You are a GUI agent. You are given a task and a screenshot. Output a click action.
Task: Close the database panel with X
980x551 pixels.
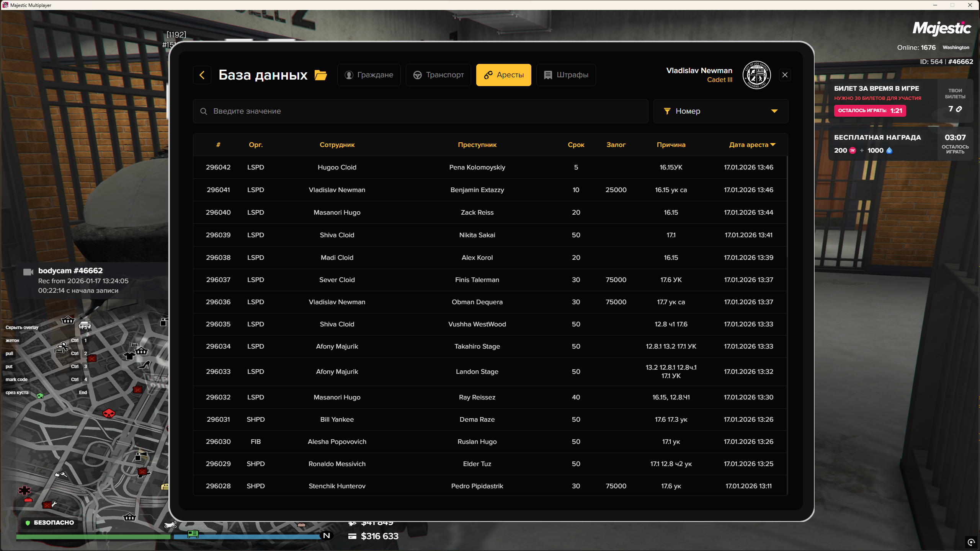tap(785, 75)
